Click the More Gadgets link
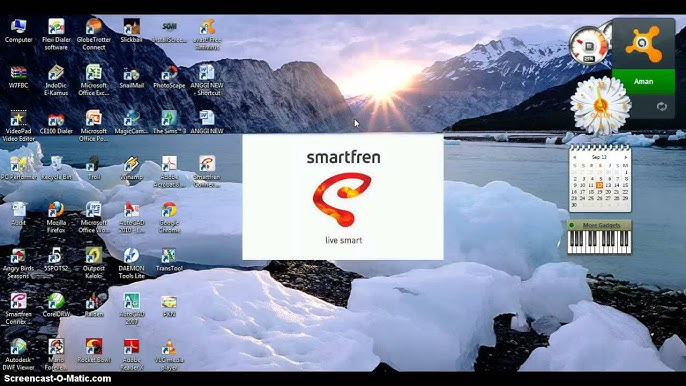The image size is (686, 386). (x=601, y=225)
